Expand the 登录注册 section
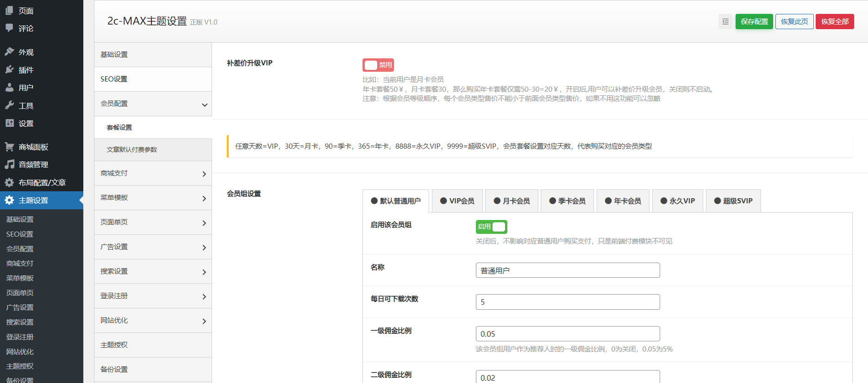The image size is (868, 383). click(153, 296)
